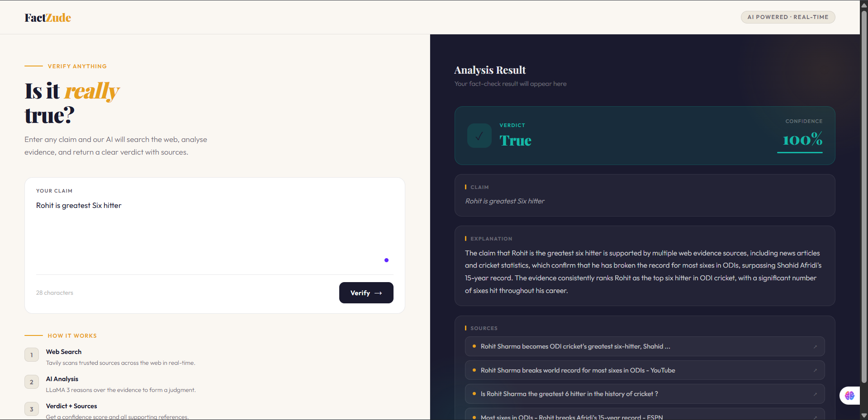Click the 'HOW IT WORKS' label

72,336
